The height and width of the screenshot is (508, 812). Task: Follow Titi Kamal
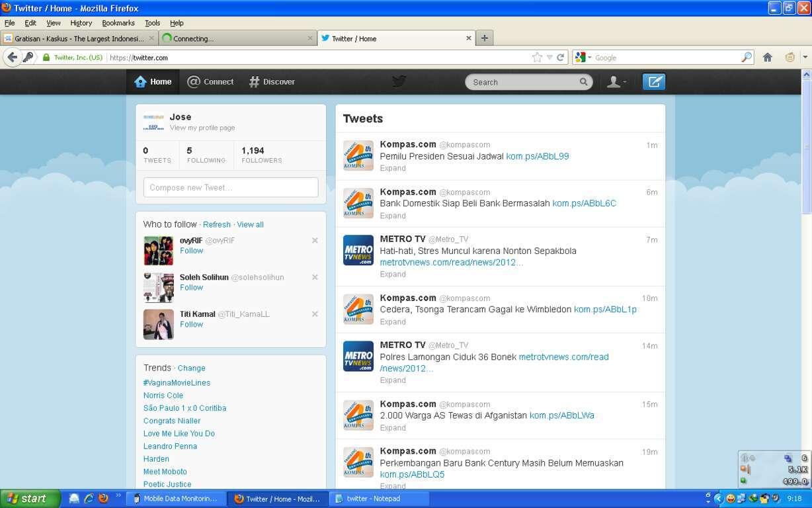[191, 325]
